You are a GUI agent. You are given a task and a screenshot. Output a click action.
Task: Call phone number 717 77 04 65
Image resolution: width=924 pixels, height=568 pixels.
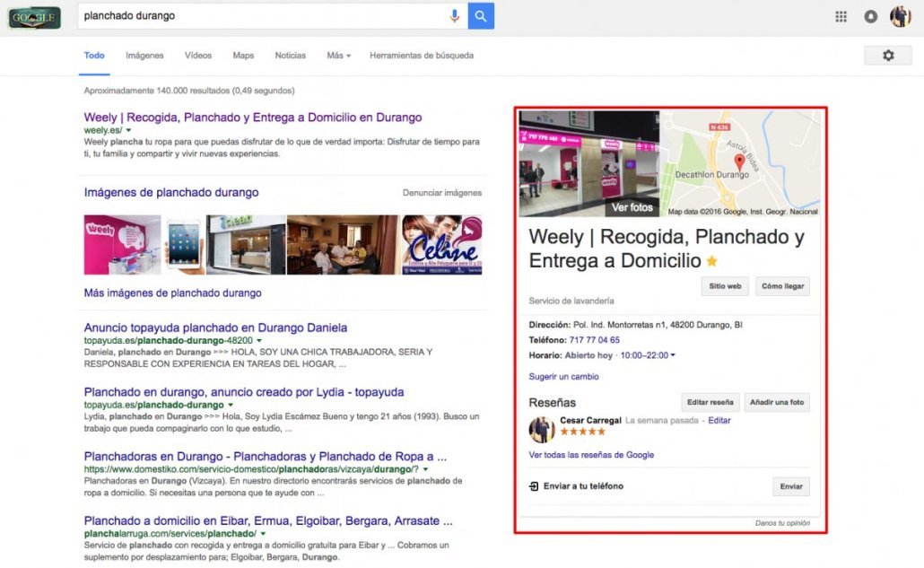[594, 340]
